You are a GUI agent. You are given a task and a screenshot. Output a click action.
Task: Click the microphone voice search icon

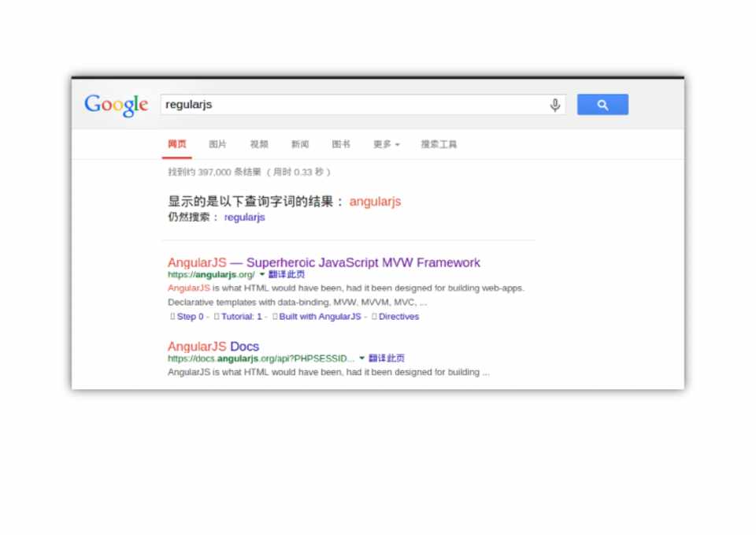tap(555, 105)
